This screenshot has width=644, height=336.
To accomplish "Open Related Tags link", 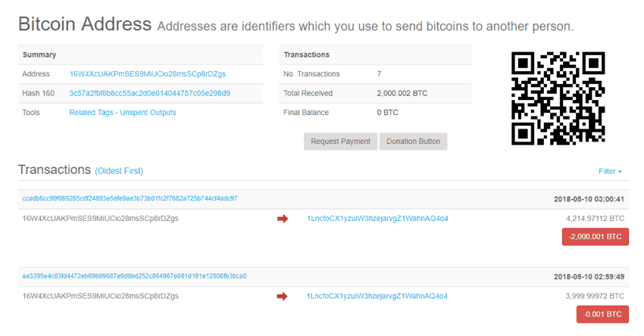I will (x=92, y=113).
